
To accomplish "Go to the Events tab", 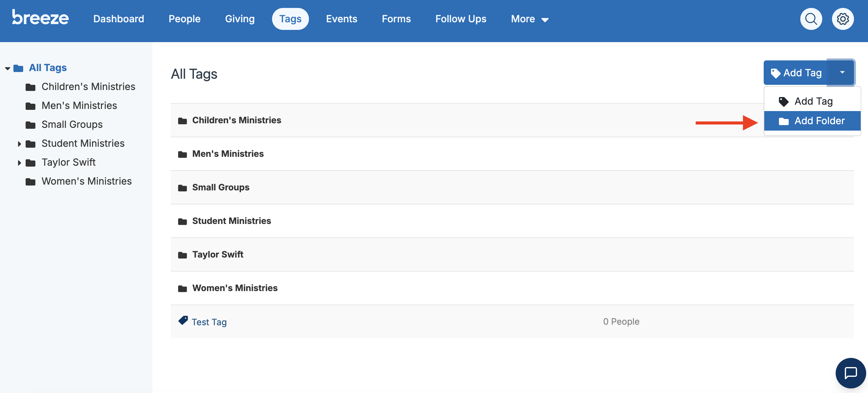I will (x=341, y=19).
